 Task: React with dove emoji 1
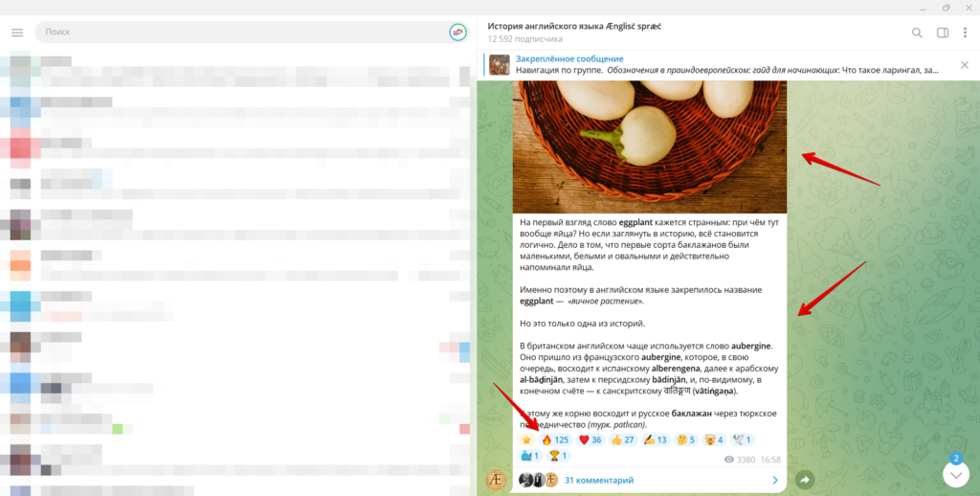[743, 440]
